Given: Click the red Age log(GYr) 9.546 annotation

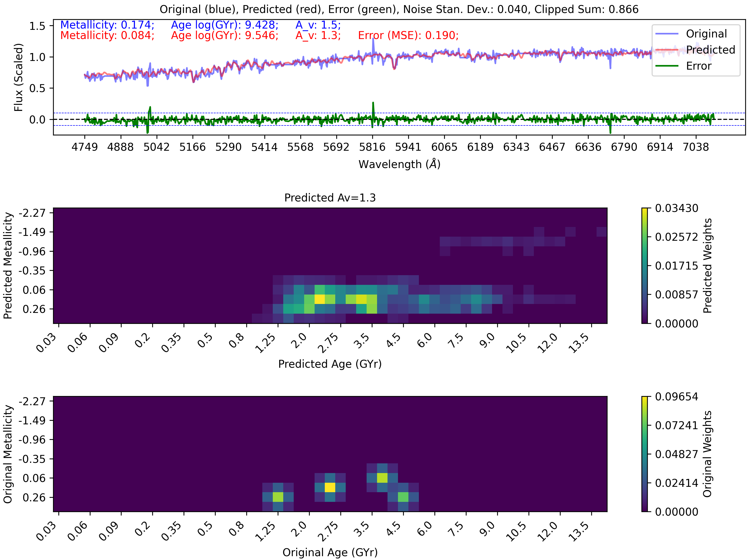Looking at the screenshot, I should click(x=225, y=35).
